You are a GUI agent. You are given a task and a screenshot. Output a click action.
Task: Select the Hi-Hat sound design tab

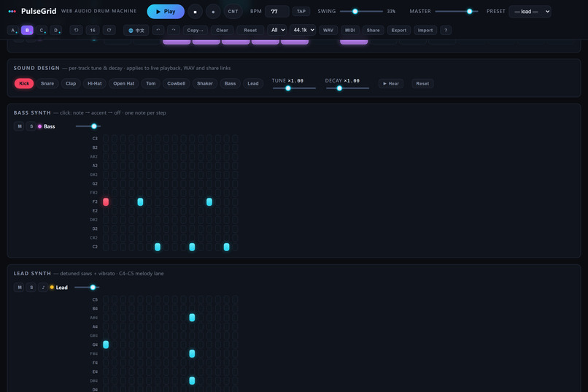pos(95,84)
